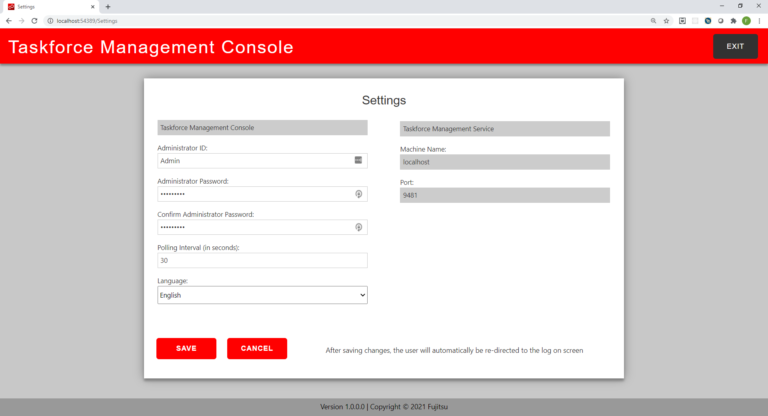
Task: Open a new browser tab
Action: click(x=108, y=7)
